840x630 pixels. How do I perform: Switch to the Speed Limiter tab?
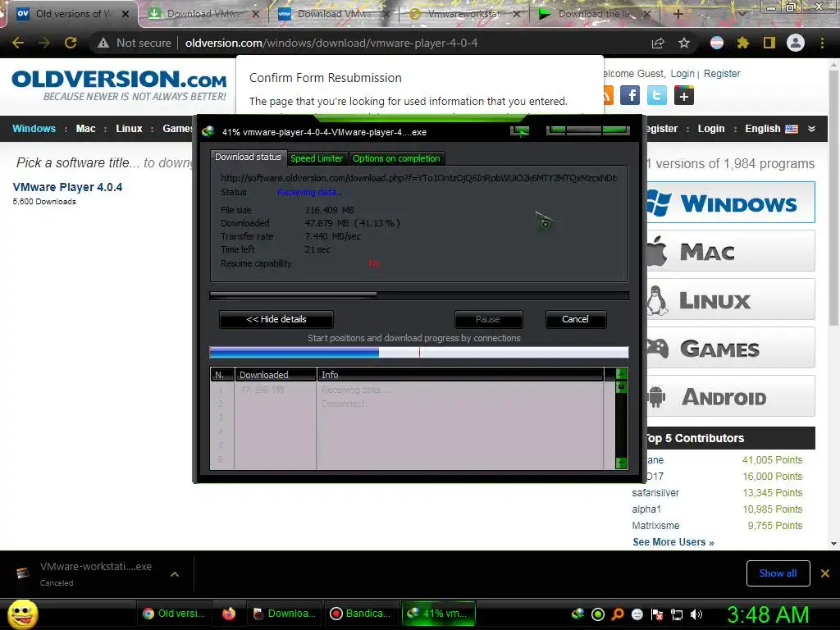click(317, 158)
